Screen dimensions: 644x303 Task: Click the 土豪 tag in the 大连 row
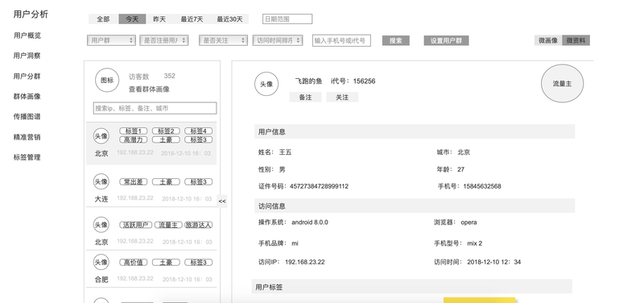coord(166,181)
